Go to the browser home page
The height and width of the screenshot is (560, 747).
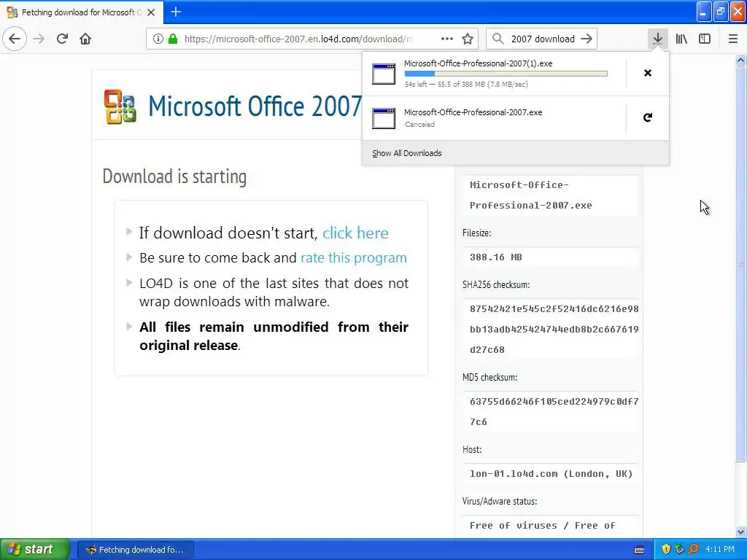(85, 39)
